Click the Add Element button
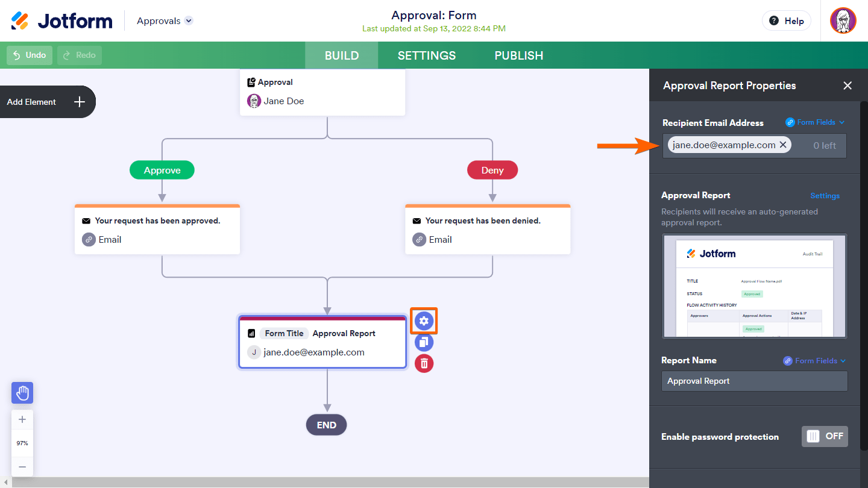 tap(46, 102)
